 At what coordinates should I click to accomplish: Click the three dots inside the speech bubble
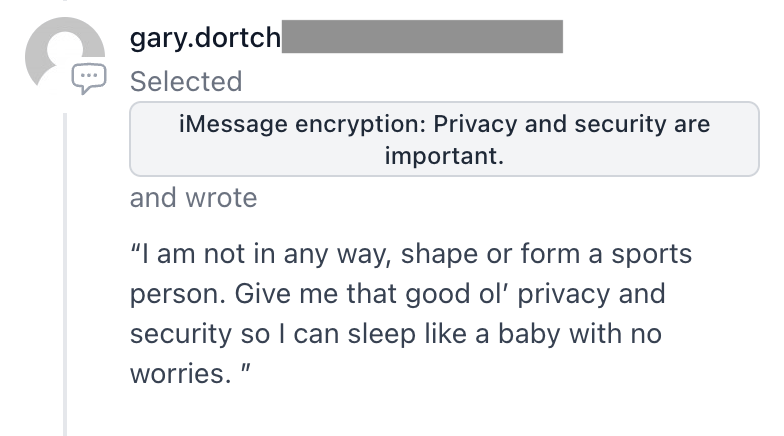point(89,75)
